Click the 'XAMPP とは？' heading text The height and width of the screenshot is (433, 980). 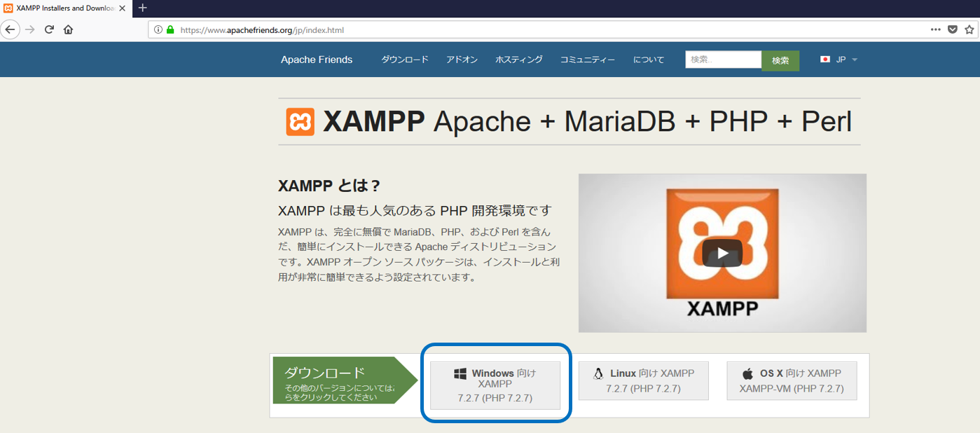tap(329, 186)
